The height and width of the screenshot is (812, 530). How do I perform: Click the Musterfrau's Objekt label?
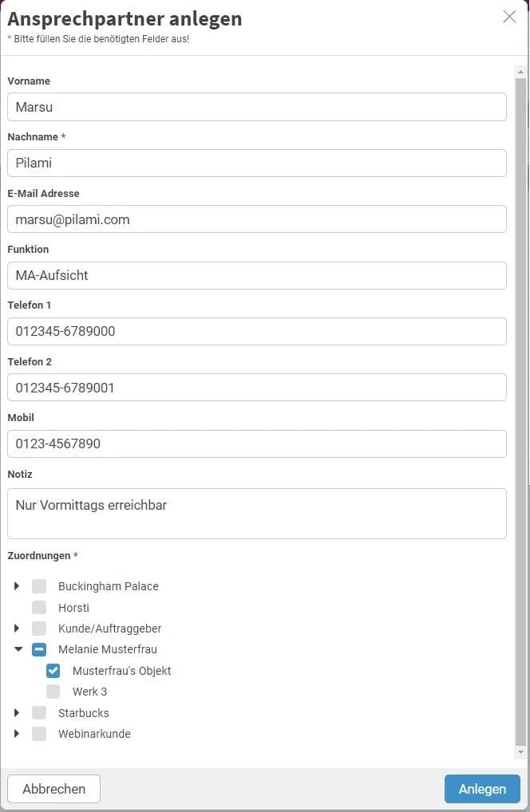coord(122,671)
